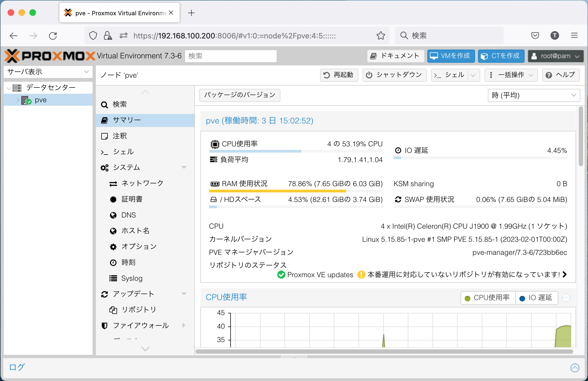Collapse the データセンター tree node
The width and height of the screenshot is (588, 381).
(x=9, y=88)
